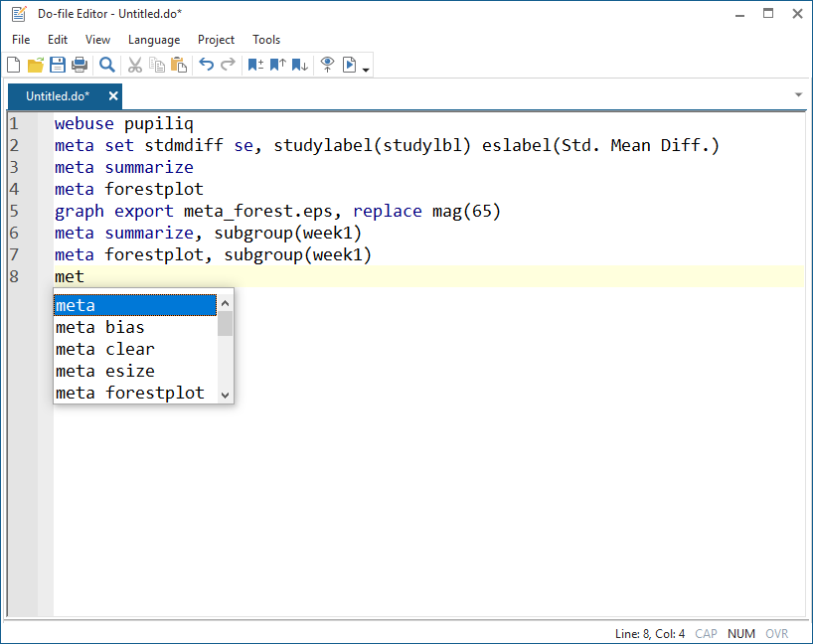
Task: Click the CAP indicator in status bar
Action: coord(706,634)
